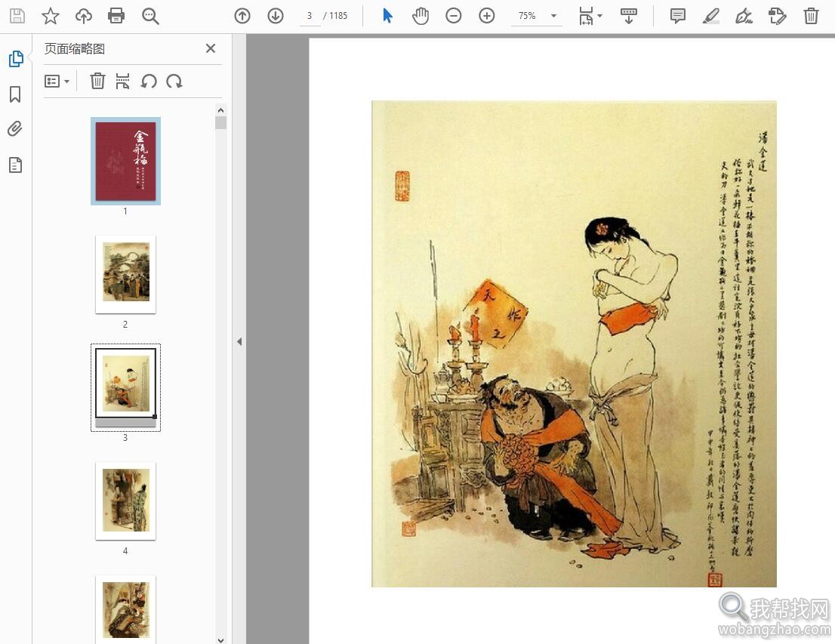
Task: Enable scrolling mode icon in toolbar
Action: (x=629, y=16)
